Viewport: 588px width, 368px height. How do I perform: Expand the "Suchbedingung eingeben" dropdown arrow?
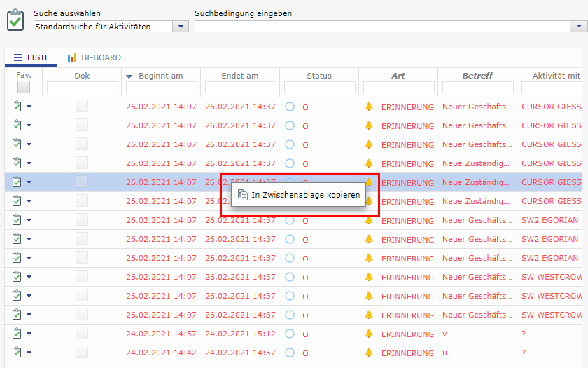579,27
